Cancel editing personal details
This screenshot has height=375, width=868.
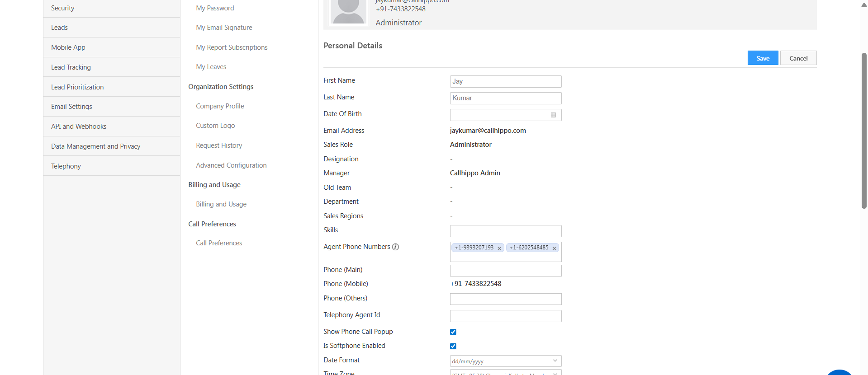pos(798,58)
